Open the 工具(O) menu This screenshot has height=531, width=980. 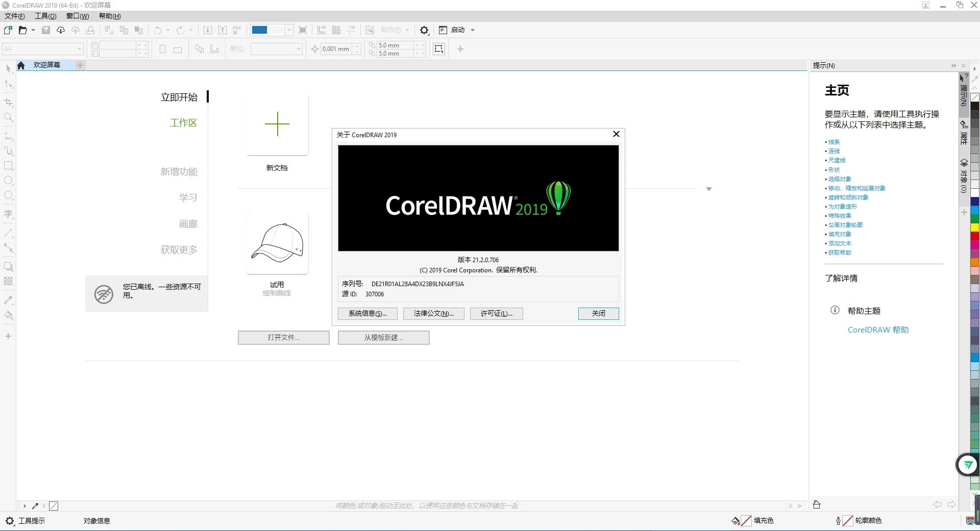pos(45,16)
